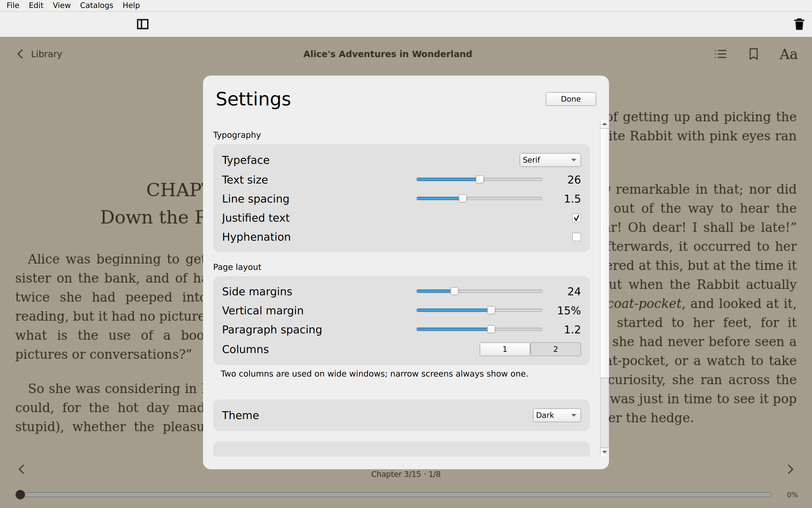Click the 0% progress label
The image size is (812, 508).
pyautogui.click(x=792, y=495)
